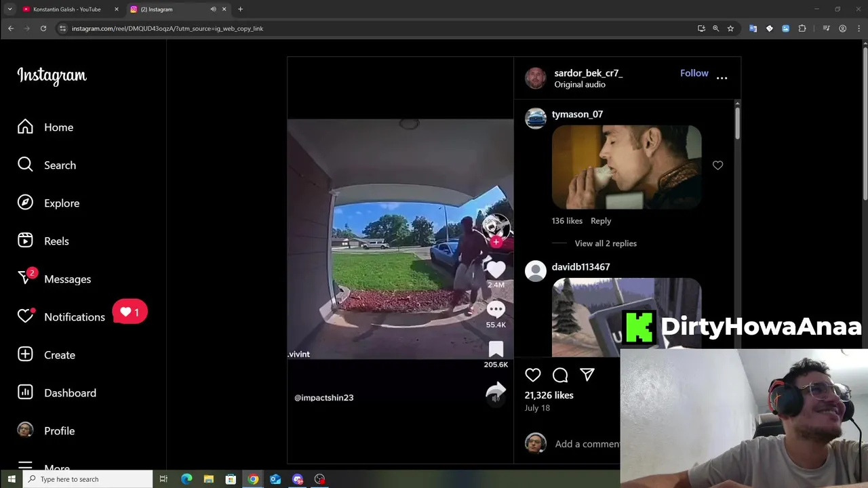Open more options for the reel post

coord(722,78)
